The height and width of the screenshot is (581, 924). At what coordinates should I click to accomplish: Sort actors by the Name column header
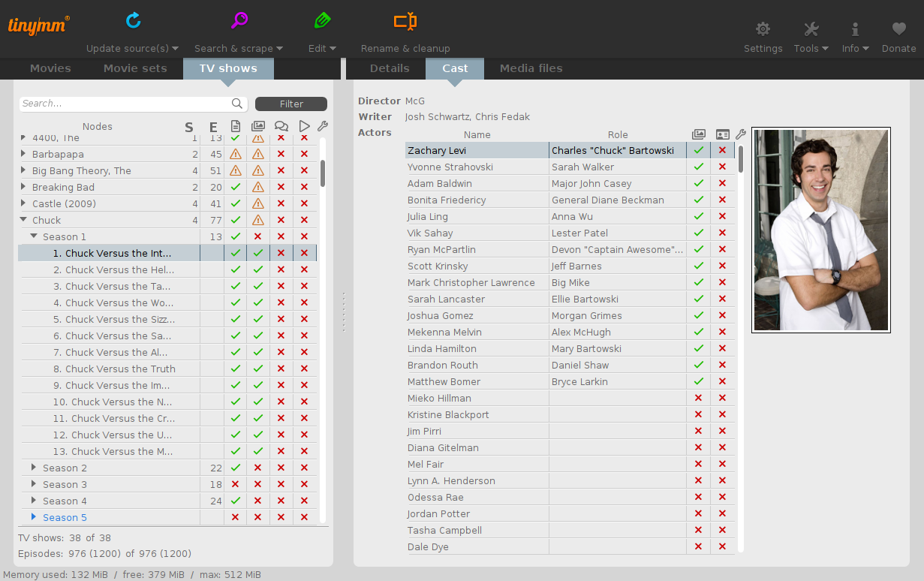click(x=477, y=134)
